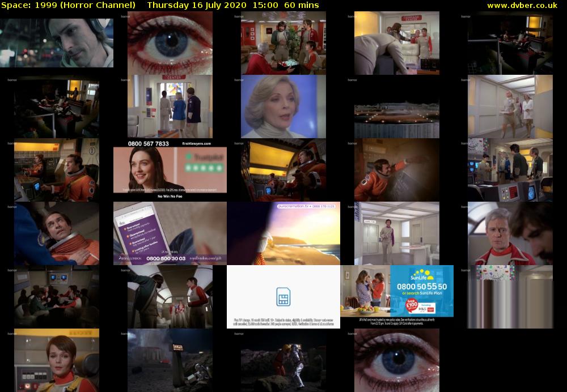Select the two women walking in corridor frame
The image size is (567, 392).
(x=510, y=106)
